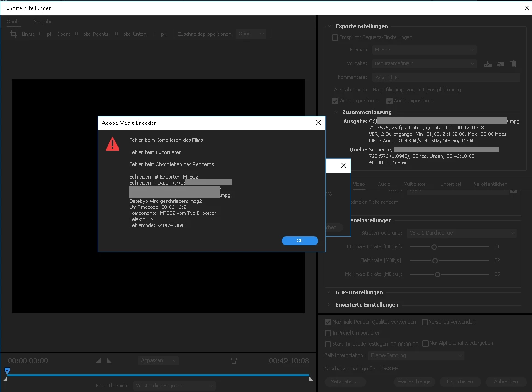Click the delete preset trash icon

[513, 63]
